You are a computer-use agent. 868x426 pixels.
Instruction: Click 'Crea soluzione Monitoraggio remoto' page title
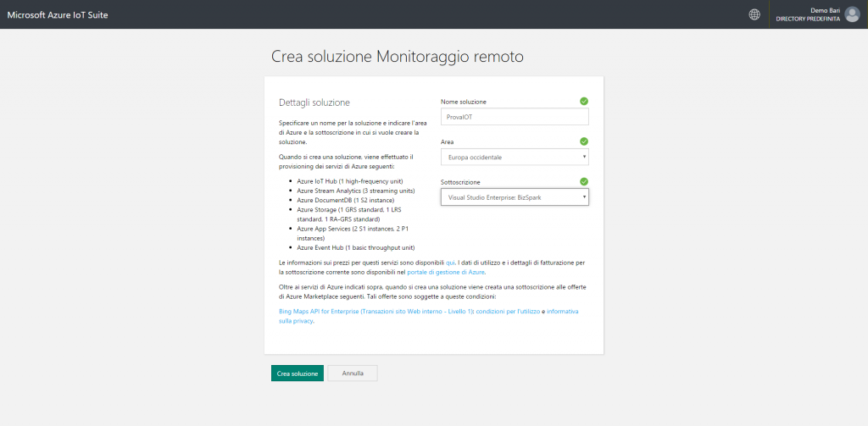(397, 57)
